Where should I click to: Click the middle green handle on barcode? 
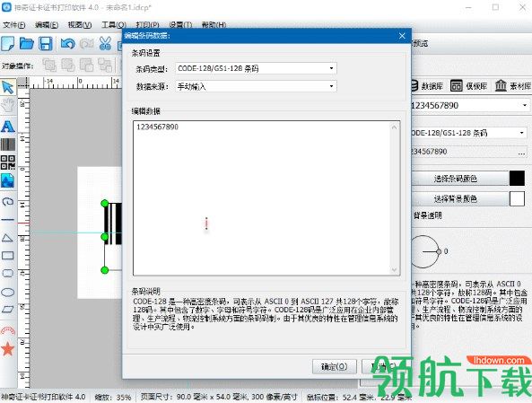pos(105,237)
